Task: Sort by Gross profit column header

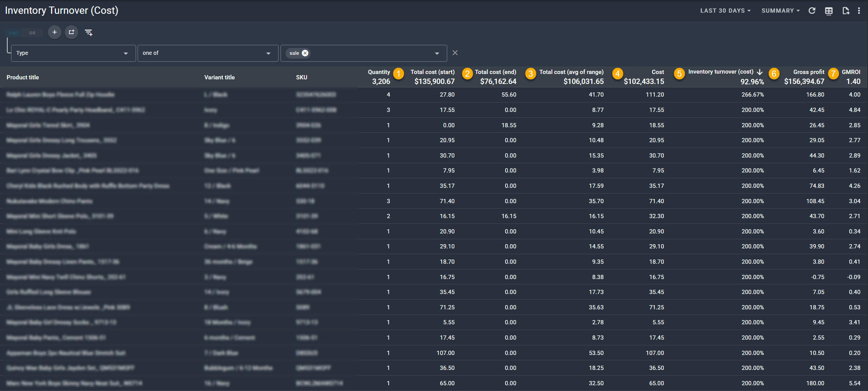Action: [x=808, y=72]
